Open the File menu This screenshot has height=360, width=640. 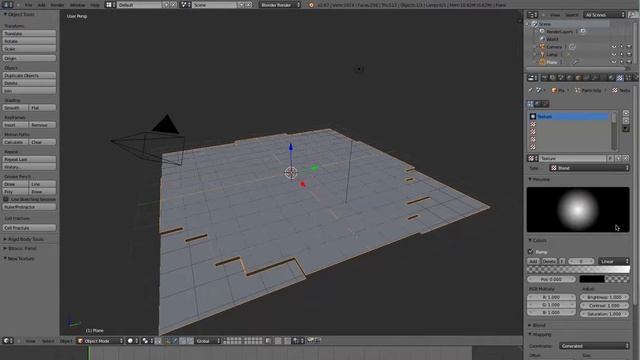28,5
